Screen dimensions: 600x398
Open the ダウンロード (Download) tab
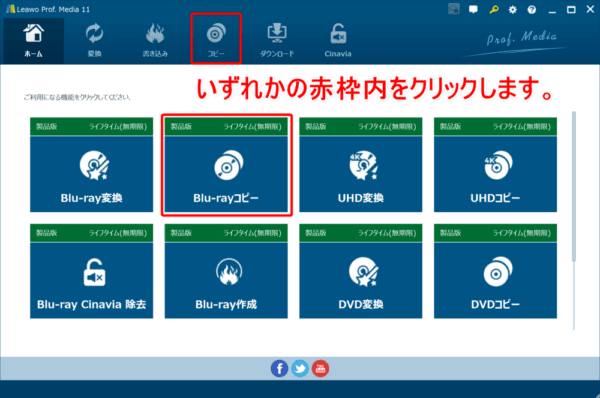point(277,41)
